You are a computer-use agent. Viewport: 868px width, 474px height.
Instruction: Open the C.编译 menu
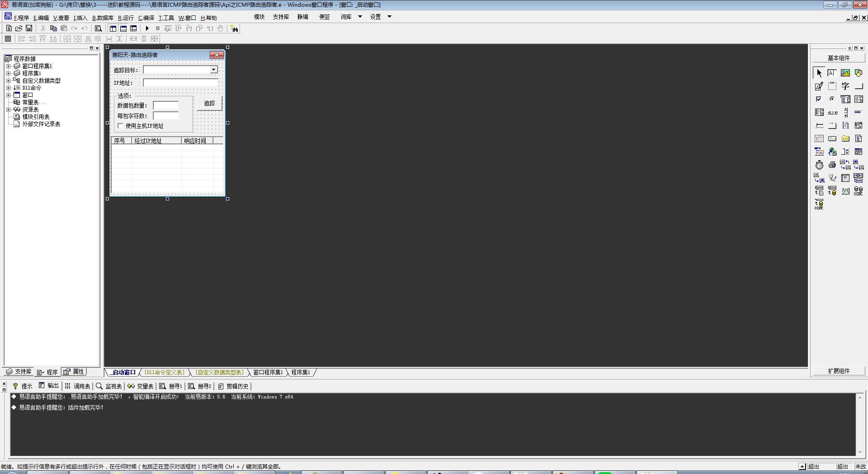[x=146, y=18]
